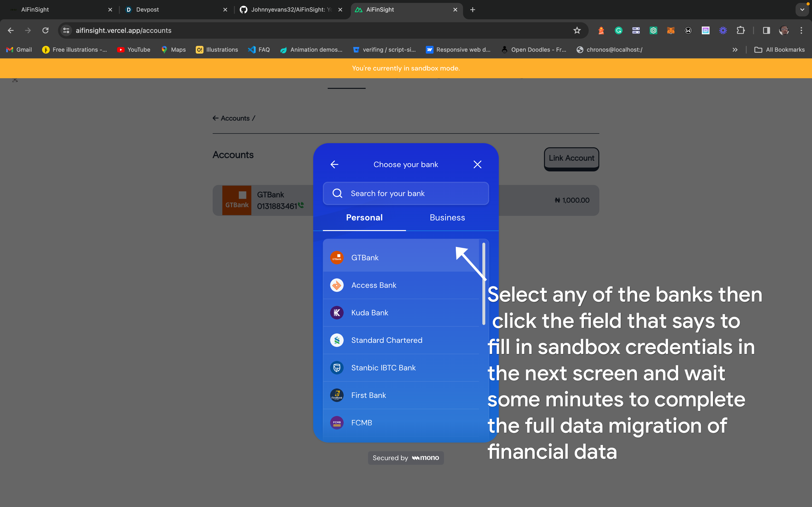Select GTBank logo icon in list
The width and height of the screenshot is (812, 507).
(337, 258)
